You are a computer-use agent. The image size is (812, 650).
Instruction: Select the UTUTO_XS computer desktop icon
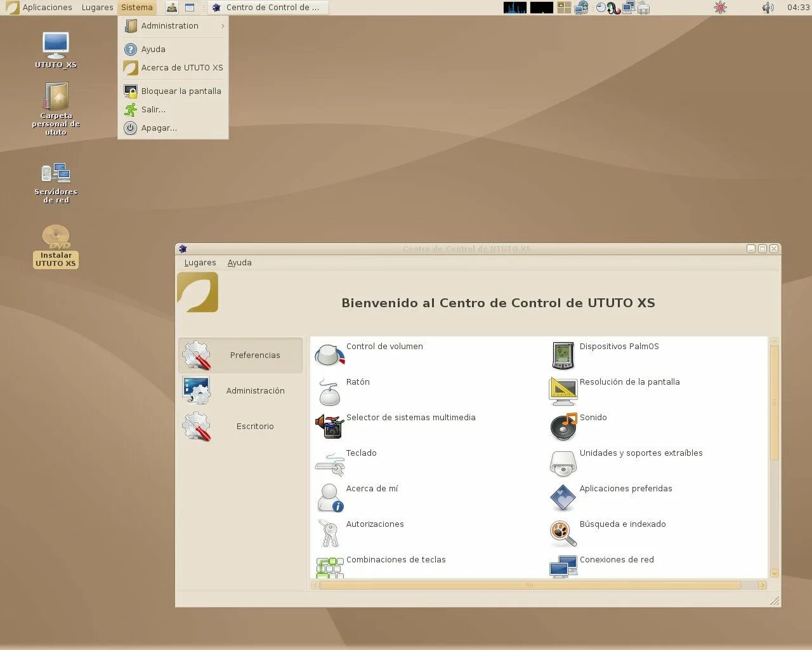pos(56,50)
